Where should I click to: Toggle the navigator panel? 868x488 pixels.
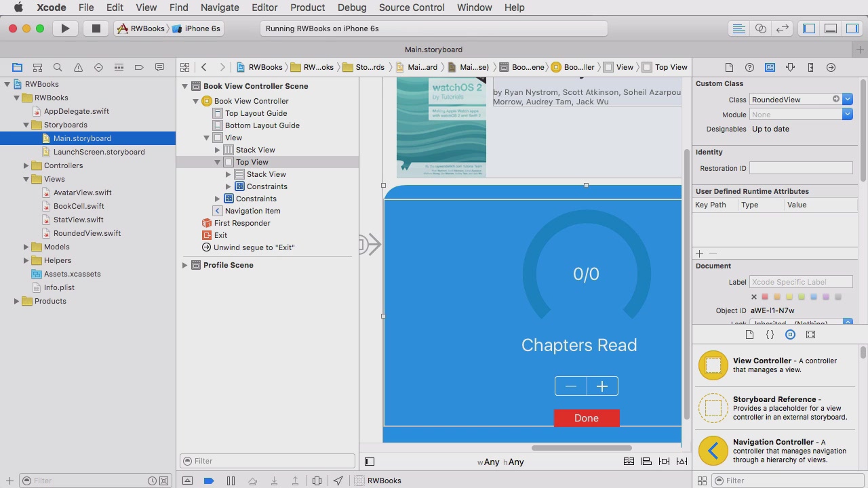pos(809,28)
